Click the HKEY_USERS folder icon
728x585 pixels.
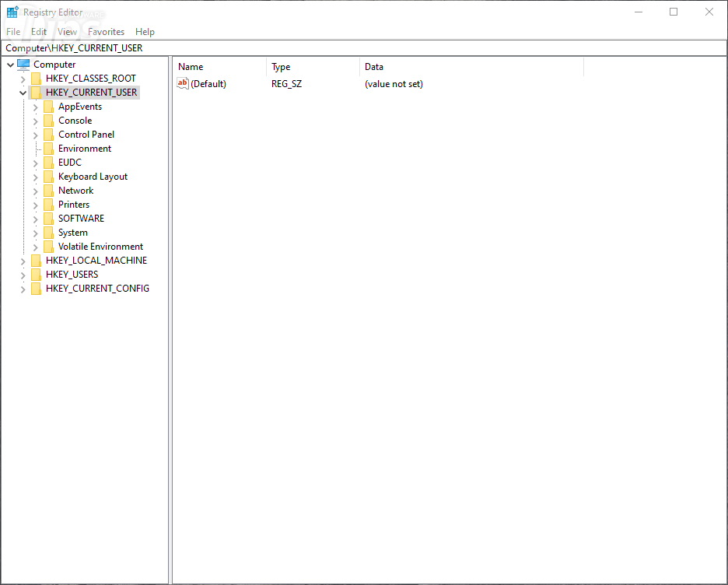pyautogui.click(x=37, y=275)
